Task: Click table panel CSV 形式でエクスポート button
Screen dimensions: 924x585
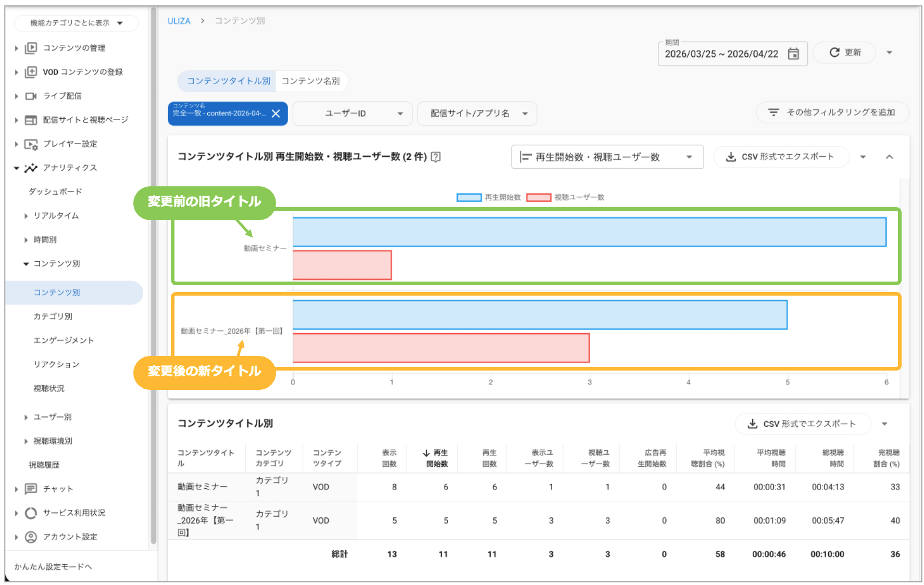Action: (x=803, y=424)
